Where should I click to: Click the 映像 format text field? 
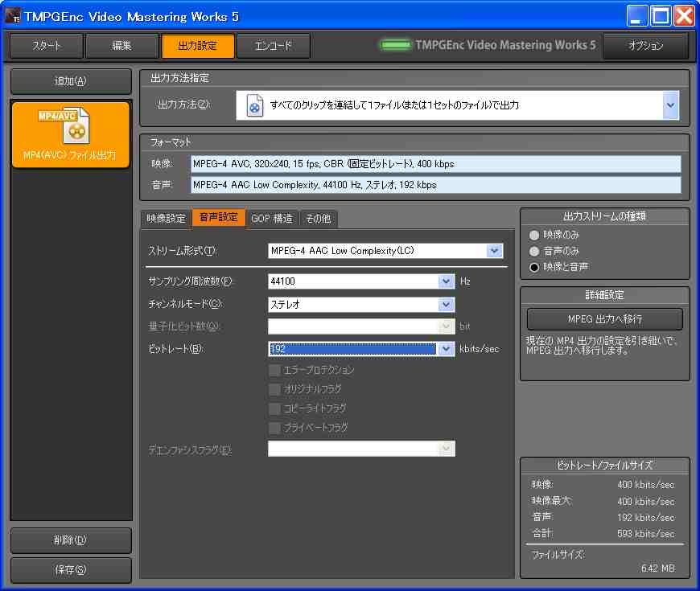coord(435,164)
